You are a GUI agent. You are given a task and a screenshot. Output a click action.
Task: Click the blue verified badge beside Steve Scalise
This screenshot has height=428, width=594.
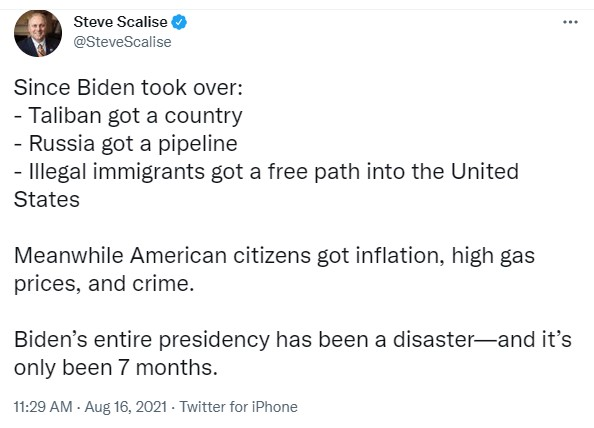click(179, 22)
